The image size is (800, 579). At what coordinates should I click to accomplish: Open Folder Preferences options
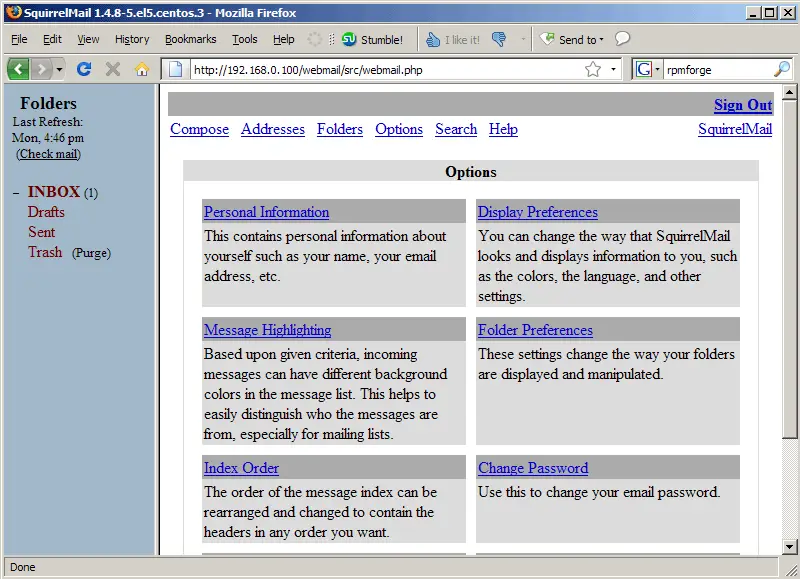click(535, 330)
